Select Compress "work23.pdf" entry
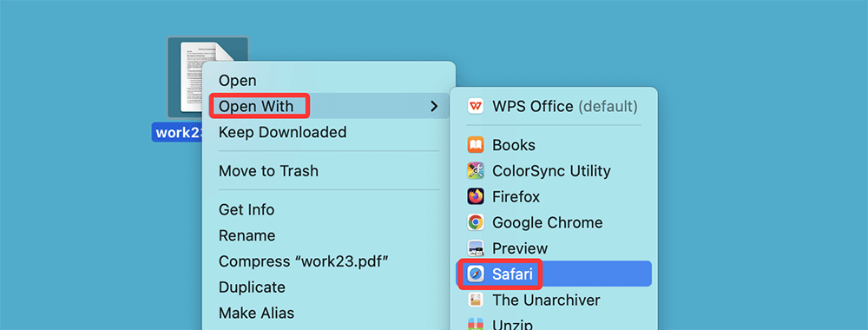Image resolution: width=868 pixels, height=330 pixels. pos(303,261)
